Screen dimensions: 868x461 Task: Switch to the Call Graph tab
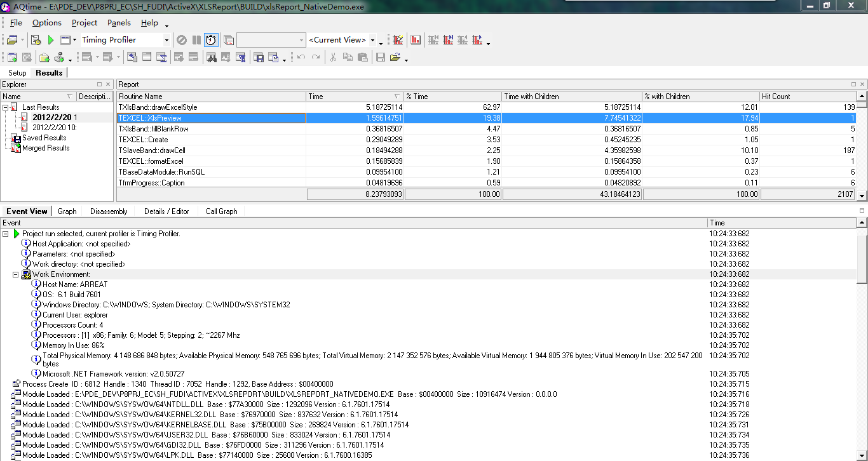click(221, 211)
